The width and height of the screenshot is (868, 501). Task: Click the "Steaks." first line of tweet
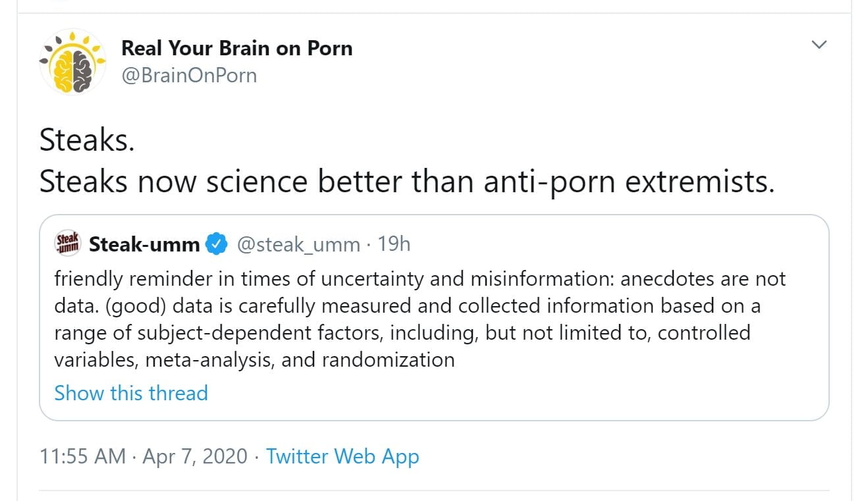87,141
